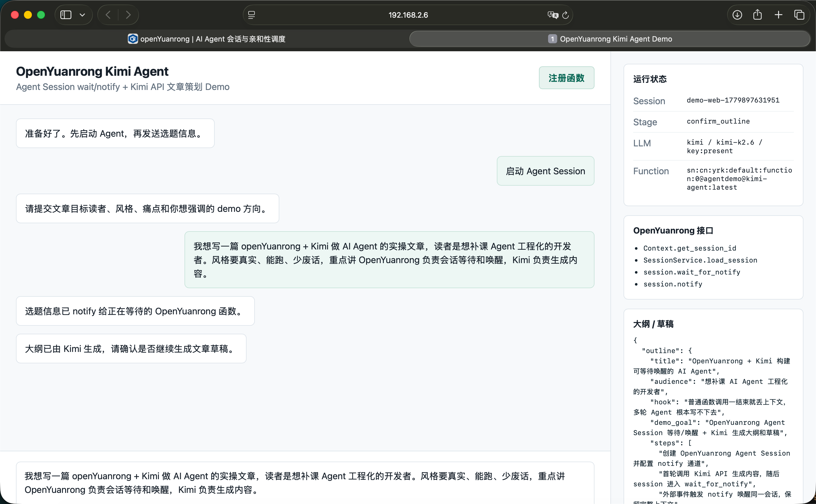The width and height of the screenshot is (816, 504).
Task: Go forward with the forward arrow
Action: 128,15
